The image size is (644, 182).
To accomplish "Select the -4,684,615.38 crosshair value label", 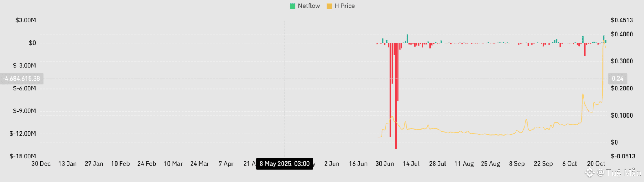I will 21,79.
